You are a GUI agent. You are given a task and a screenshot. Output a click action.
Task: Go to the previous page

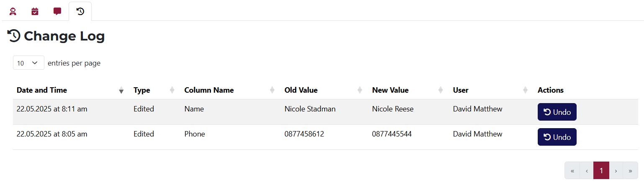pos(587,170)
